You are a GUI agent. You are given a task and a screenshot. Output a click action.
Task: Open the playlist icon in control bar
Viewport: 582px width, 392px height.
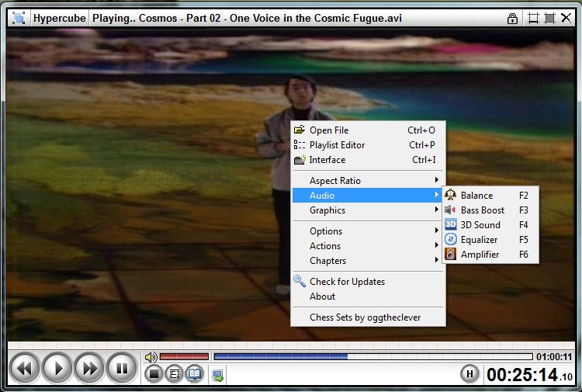click(174, 374)
